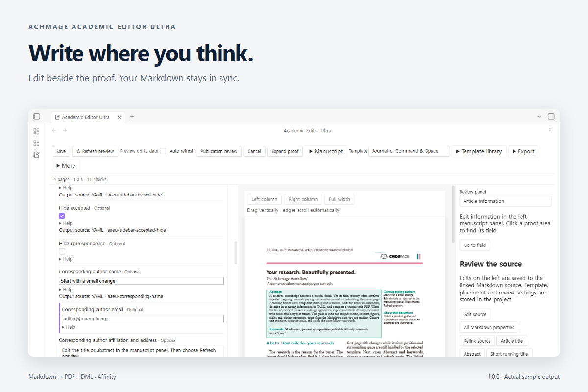Screen dimensions: 588x392
Task: Click the 'Review the source' heading
Action: [x=490, y=264]
